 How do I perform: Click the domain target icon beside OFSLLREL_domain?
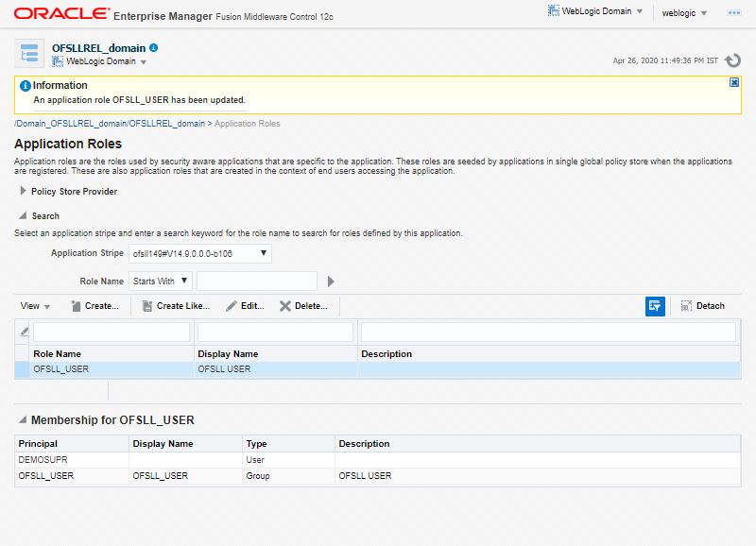tap(29, 53)
